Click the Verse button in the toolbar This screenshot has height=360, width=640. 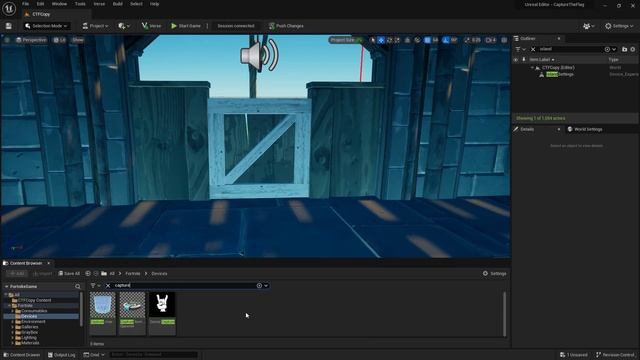pyautogui.click(x=151, y=26)
